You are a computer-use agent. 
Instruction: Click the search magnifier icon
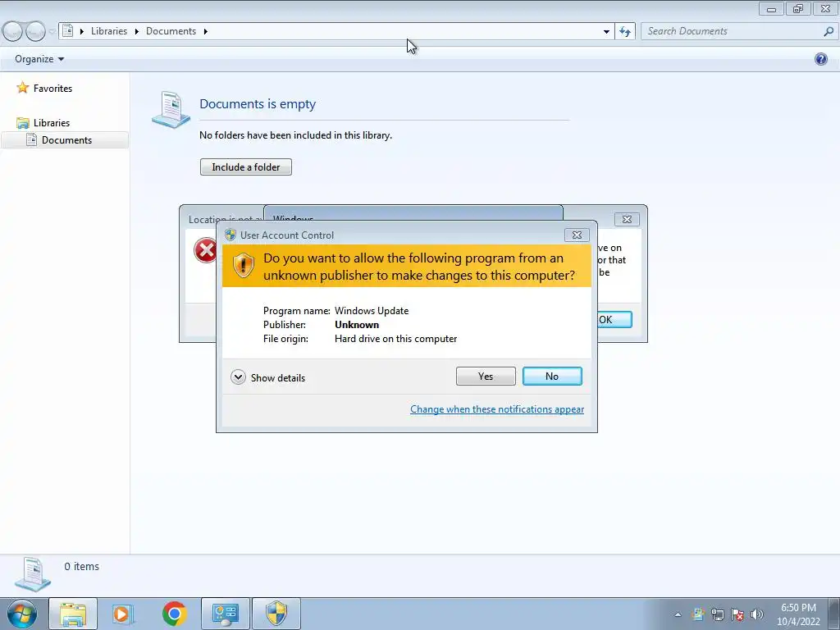pos(829,31)
